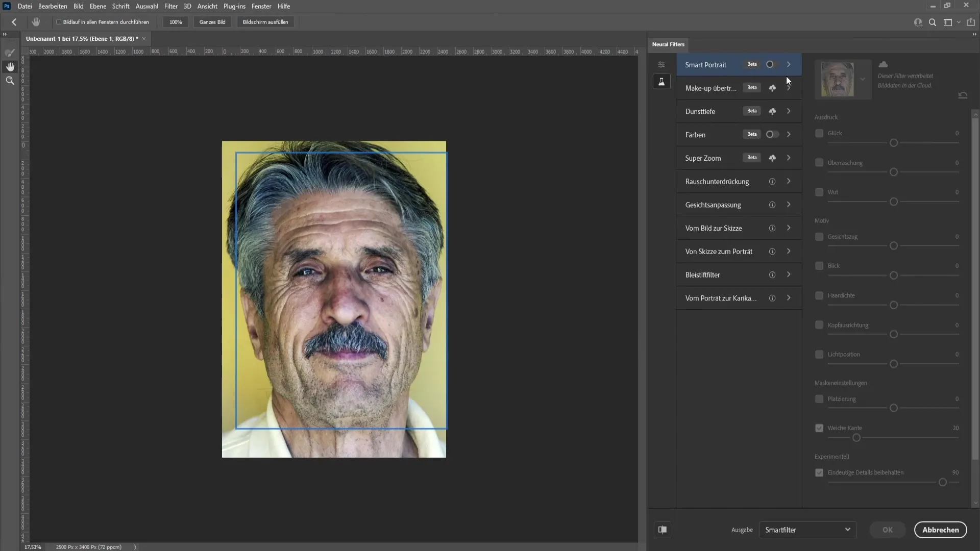Image resolution: width=980 pixels, height=551 pixels.
Task: Enable the Smart Portrait filter toggle
Action: [x=772, y=64]
